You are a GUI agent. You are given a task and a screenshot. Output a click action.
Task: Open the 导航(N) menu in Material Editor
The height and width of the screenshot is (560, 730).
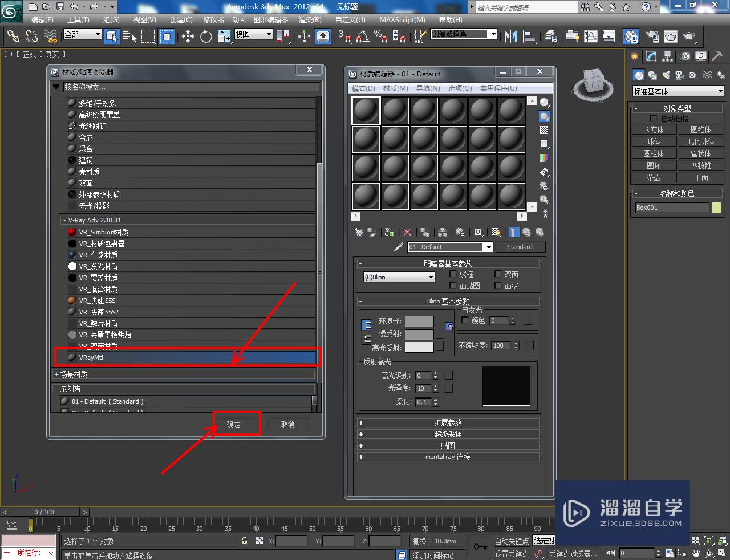428,88
